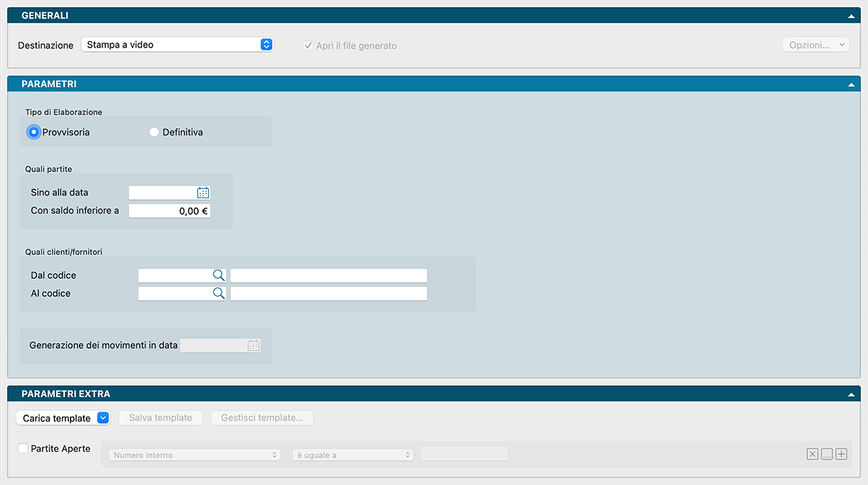The height and width of the screenshot is (485, 868).
Task: Click the Con saldo inferiore a field
Action: (169, 211)
